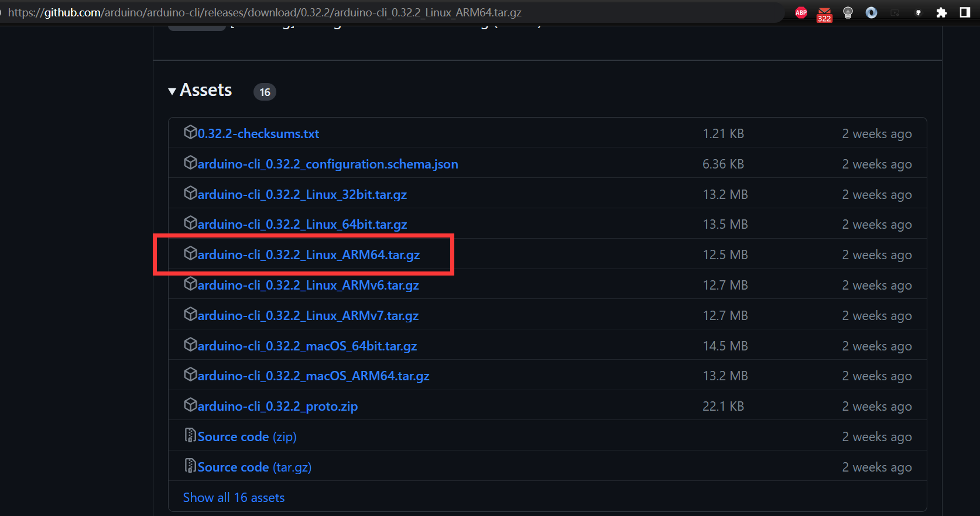The height and width of the screenshot is (516, 980).
Task: Download arduino-cli_0.32.2_macOS_64bit.tar.gz
Action: coord(307,346)
